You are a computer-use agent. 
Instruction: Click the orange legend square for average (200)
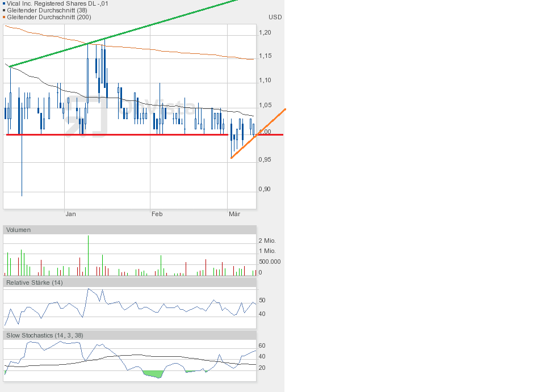coord(5,18)
